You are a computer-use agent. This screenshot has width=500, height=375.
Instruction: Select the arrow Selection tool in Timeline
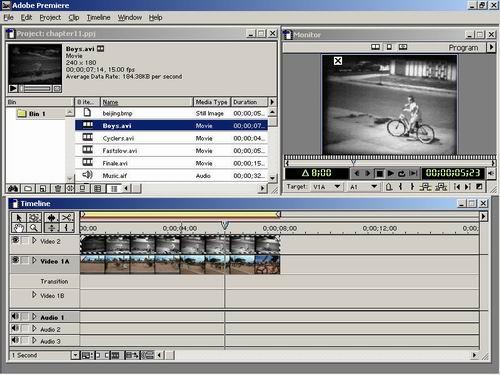point(19,218)
